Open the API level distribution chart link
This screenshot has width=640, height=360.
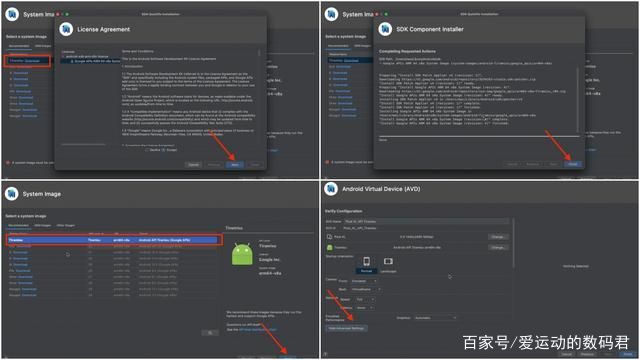(258, 329)
